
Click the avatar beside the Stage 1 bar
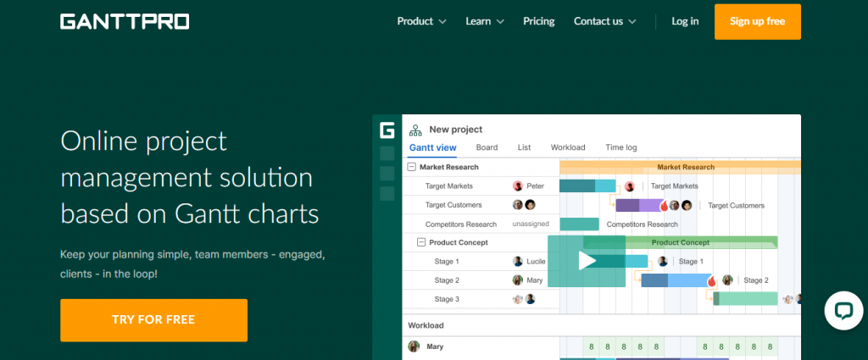coord(662,262)
